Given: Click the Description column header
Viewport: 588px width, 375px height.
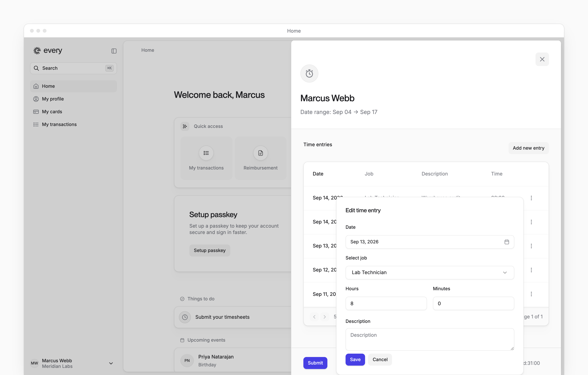Looking at the screenshot, I should 434,174.
